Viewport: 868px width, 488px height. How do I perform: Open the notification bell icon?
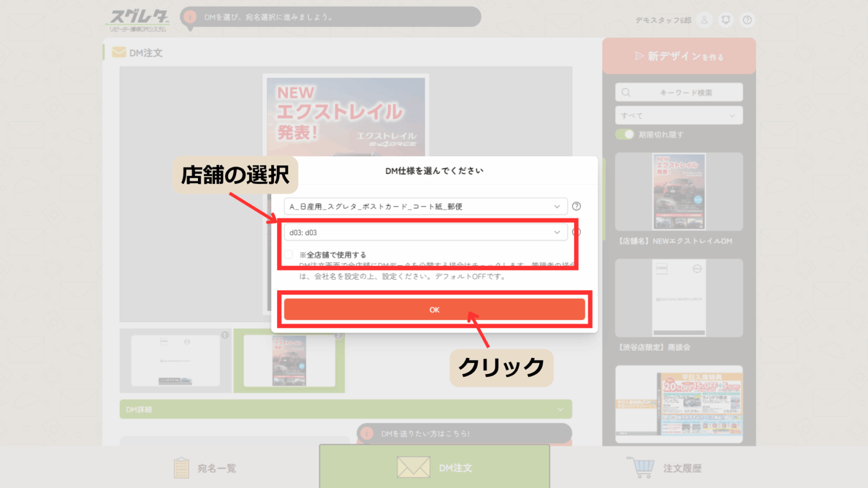click(x=726, y=20)
